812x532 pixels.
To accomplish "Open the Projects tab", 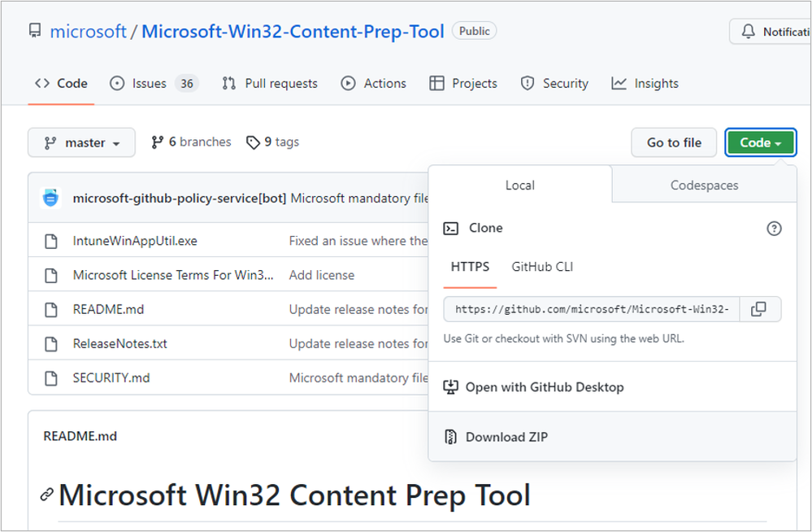I will point(463,84).
